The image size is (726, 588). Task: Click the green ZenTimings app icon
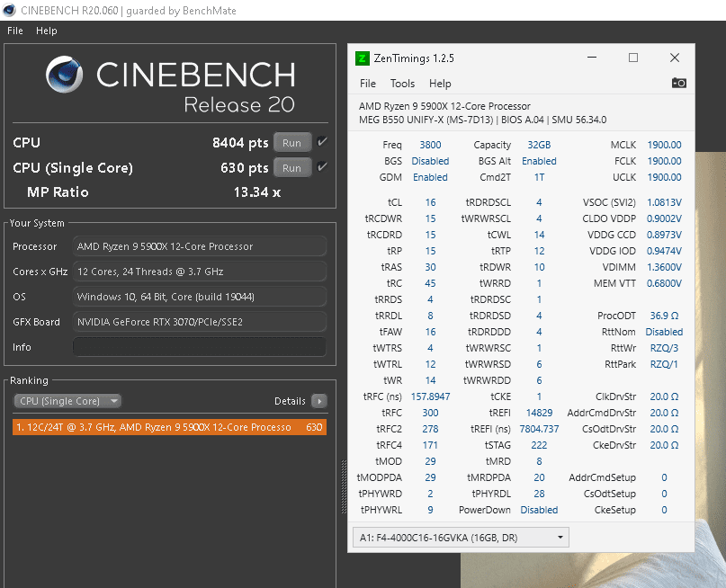[x=362, y=58]
